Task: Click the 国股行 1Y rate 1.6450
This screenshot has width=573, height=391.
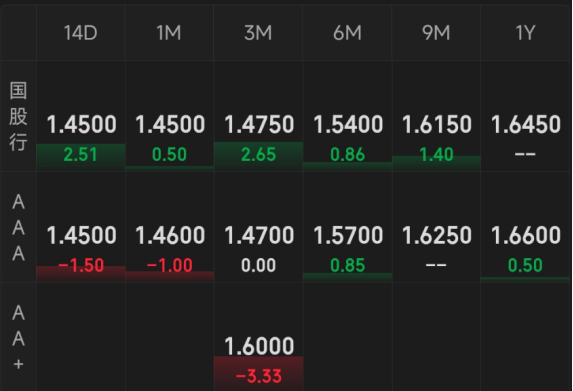Action: [x=525, y=124]
